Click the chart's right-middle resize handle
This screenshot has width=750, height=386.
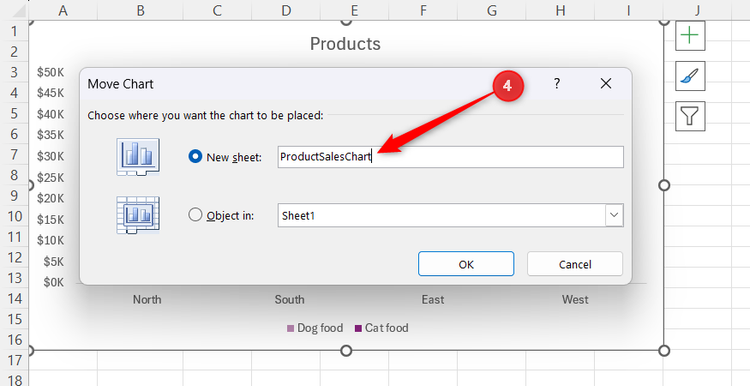664,185
